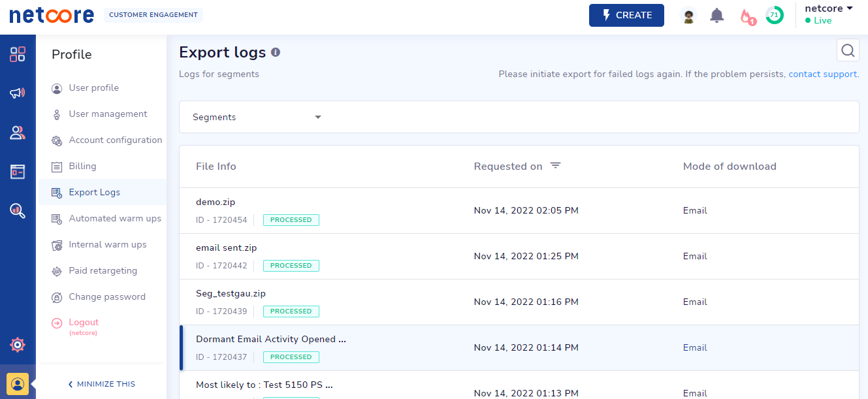The image size is (868, 399).
Task: Click the flame icon with badge 1
Action: pos(747,16)
